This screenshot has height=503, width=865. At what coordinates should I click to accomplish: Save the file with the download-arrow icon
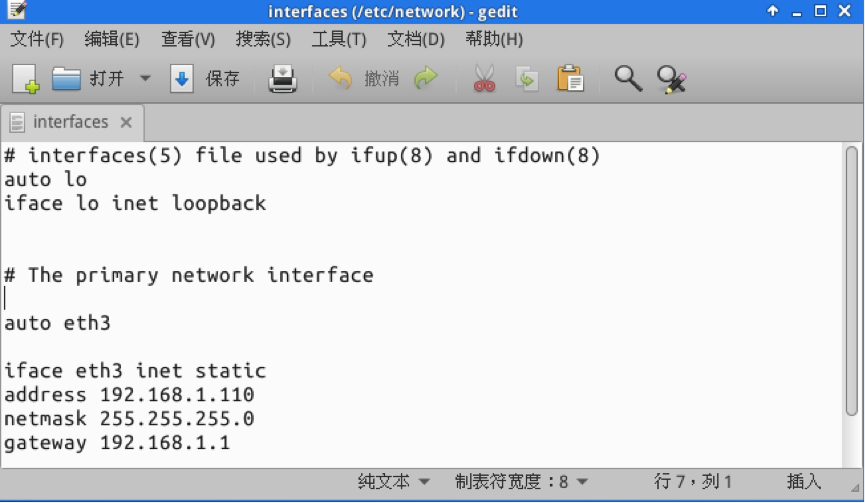[x=181, y=79]
